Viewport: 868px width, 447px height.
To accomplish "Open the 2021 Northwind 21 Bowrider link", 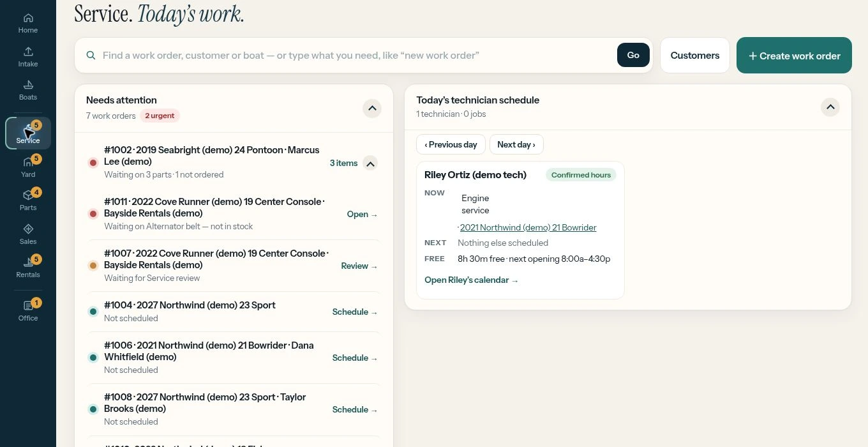I will pyautogui.click(x=528, y=227).
